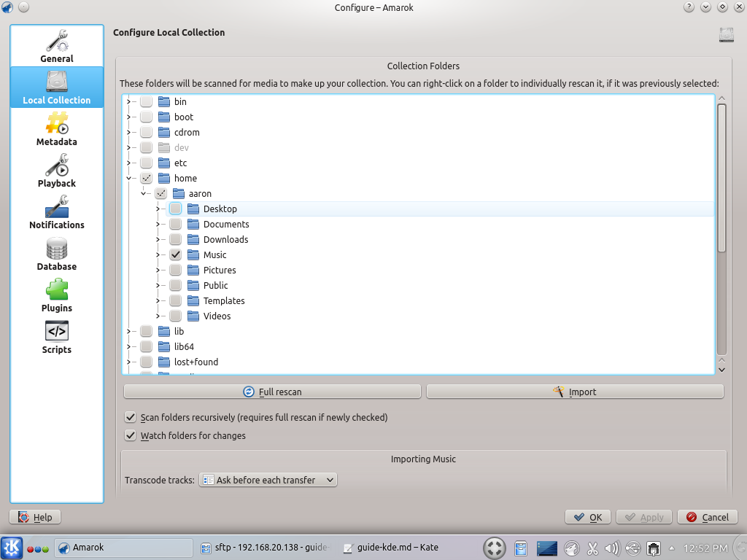This screenshot has height=560, width=747.
Task: Click the Cancel button
Action: coord(708,517)
